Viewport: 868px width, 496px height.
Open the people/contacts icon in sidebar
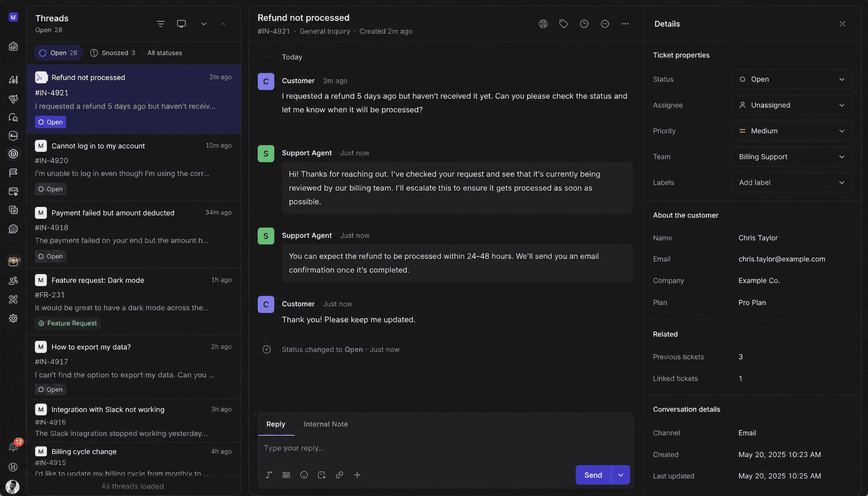(x=13, y=280)
